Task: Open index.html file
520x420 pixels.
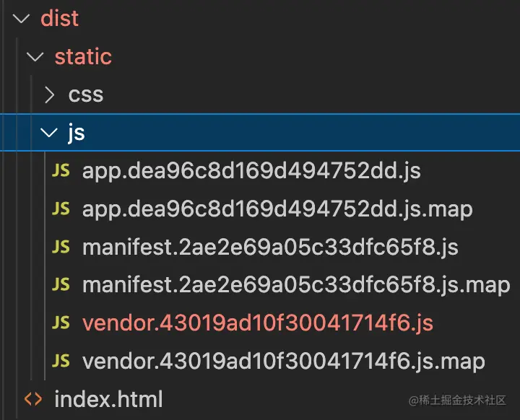Action: coord(108,399)
